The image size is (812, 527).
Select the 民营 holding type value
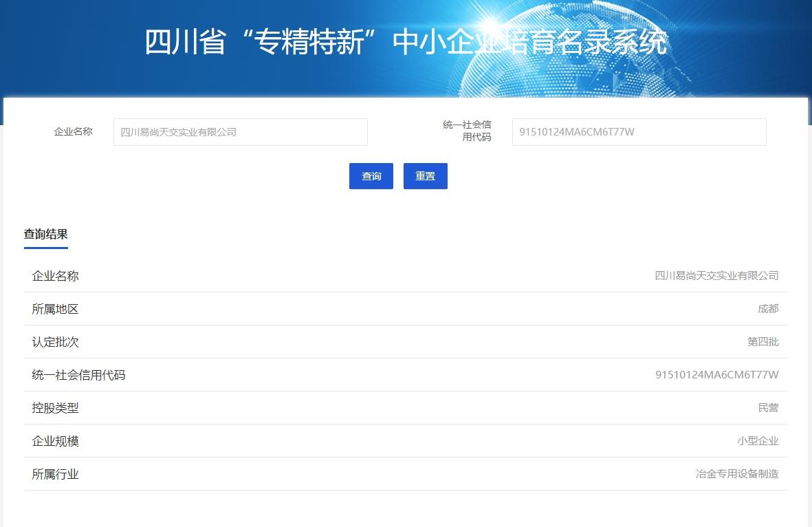(768, 408)
